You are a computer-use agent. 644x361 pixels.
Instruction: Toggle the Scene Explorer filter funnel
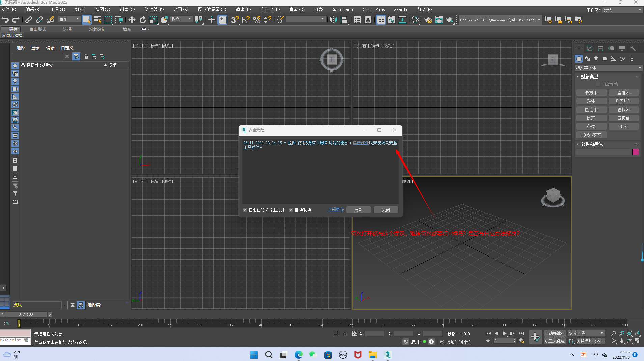pyautogui.click(x=76, y=56)
